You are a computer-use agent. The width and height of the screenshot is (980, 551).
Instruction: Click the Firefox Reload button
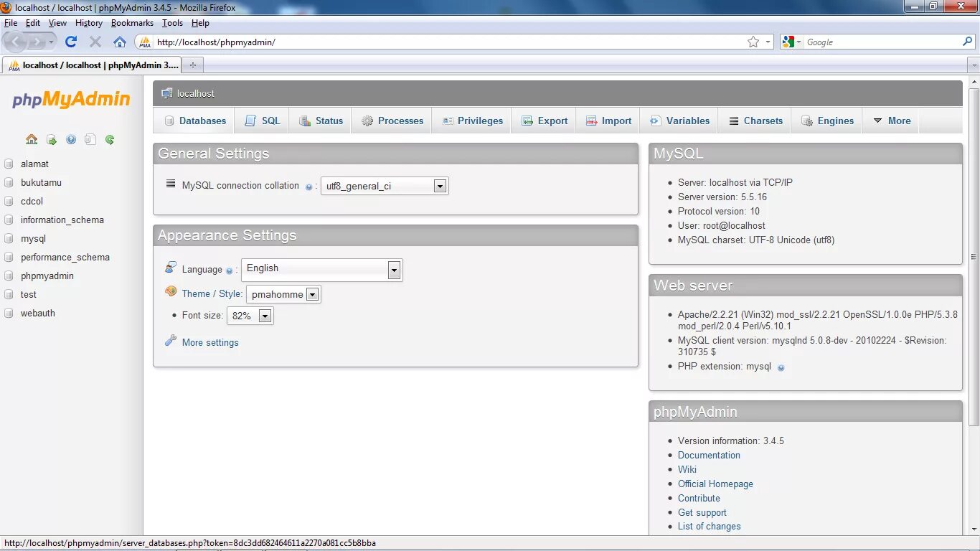[x=71, y=42]
